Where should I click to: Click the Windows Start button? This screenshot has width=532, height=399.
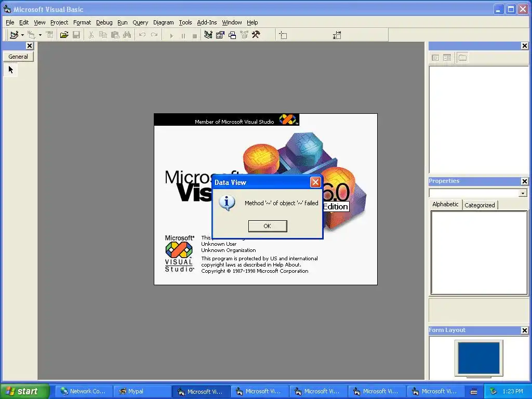(x=24, y=391)
